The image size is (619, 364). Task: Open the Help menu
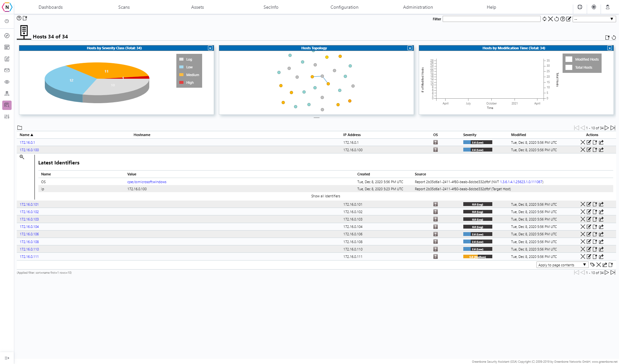491,7
